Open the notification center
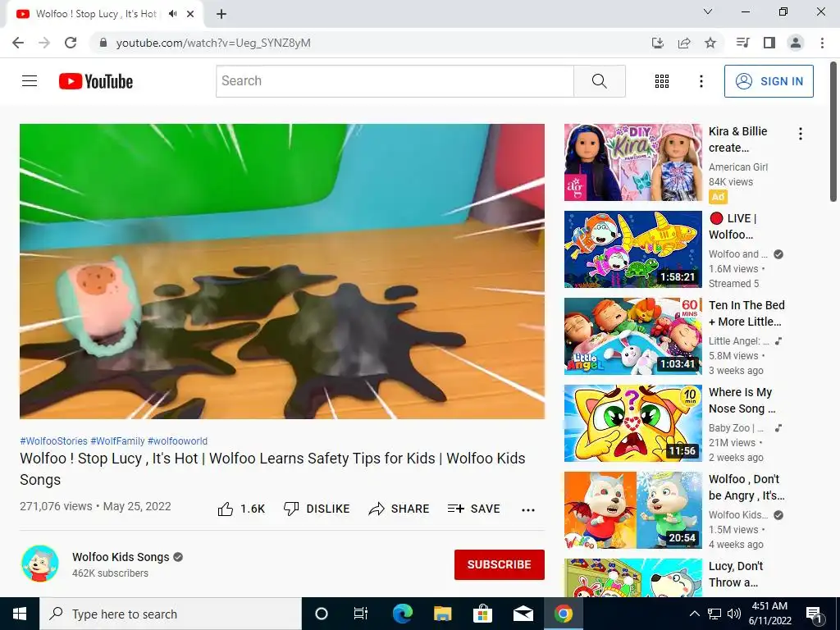The width and height of the screenshot is (840, 630). click(815, 615)
